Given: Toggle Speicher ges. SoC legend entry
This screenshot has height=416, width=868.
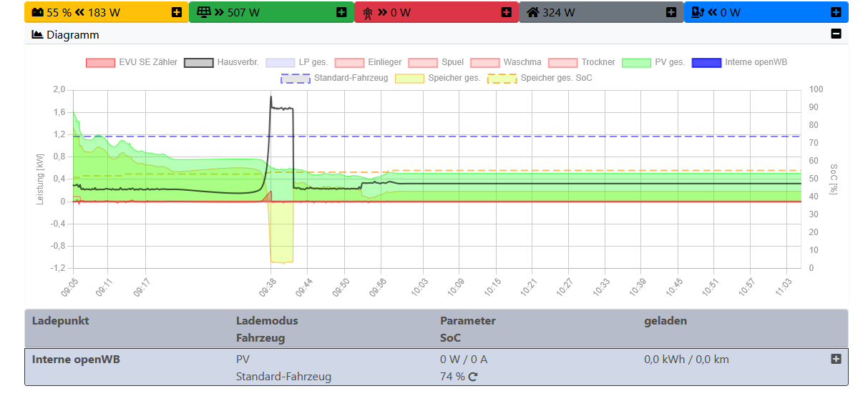Looking at the screenshot, I should point(540,78).
